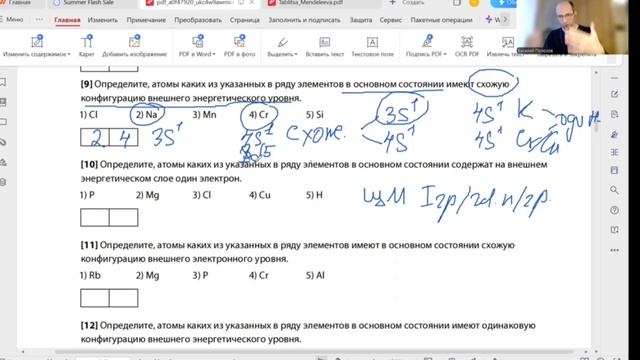Open the 'Меню' hamburger menu
This screenshot has width=640, height=360.
(x=12, y=19)
